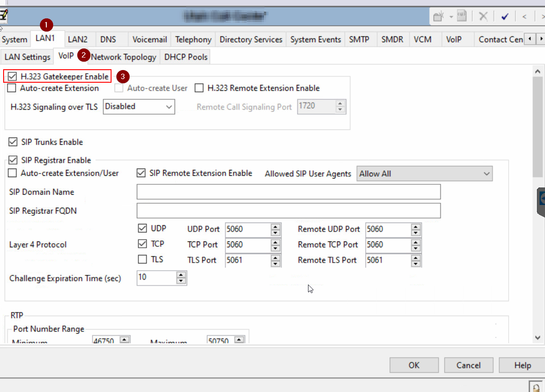Click the grayed document icon on the toolbar
This screenshot has height=392, width=545.
tap(461, 16)
